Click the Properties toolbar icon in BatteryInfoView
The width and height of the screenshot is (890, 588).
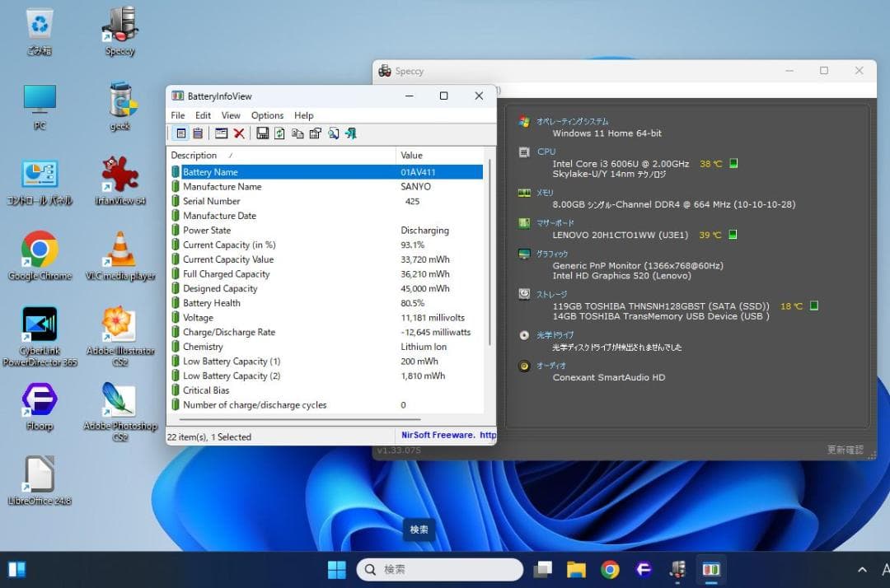click(315, 133)
